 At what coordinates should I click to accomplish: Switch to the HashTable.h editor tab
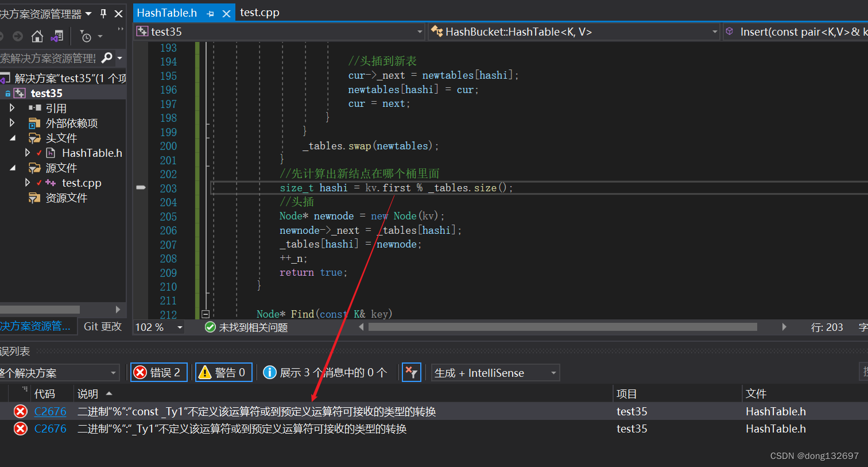coord(167,13)
